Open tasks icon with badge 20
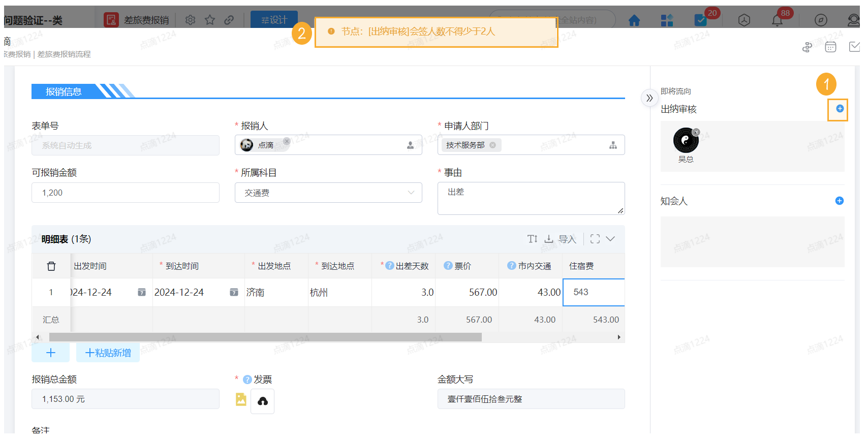The width and height of the screenshot is (868, 440). 700,20
